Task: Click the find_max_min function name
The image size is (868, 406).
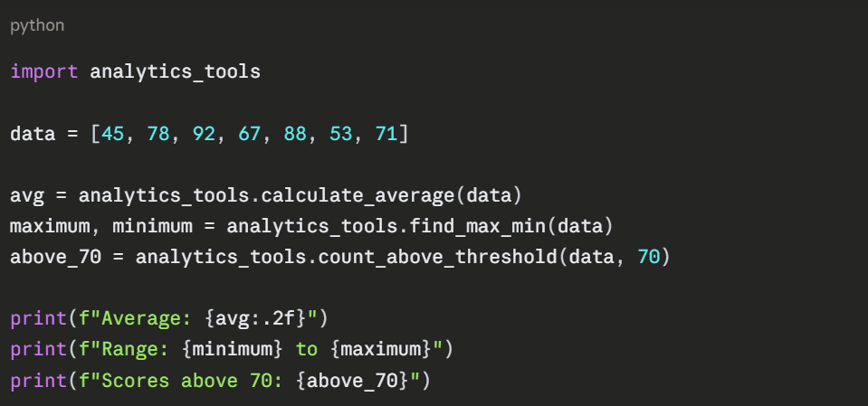Action: (x=477, y=226)
